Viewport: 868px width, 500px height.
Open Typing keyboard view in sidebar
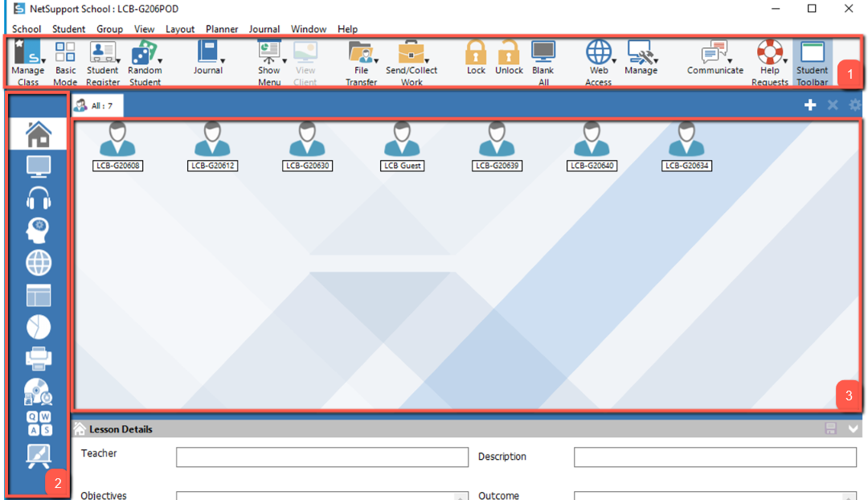pyautogui.click(x=39, y=424)
